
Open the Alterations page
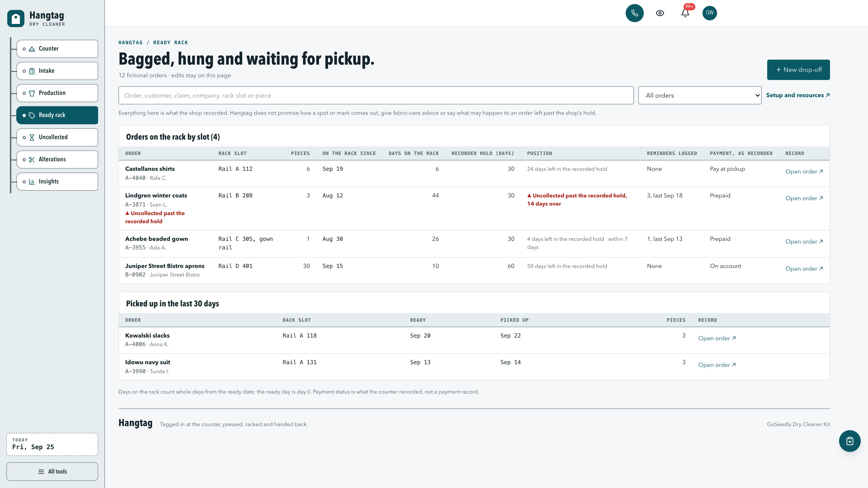(x=57, y=159)
